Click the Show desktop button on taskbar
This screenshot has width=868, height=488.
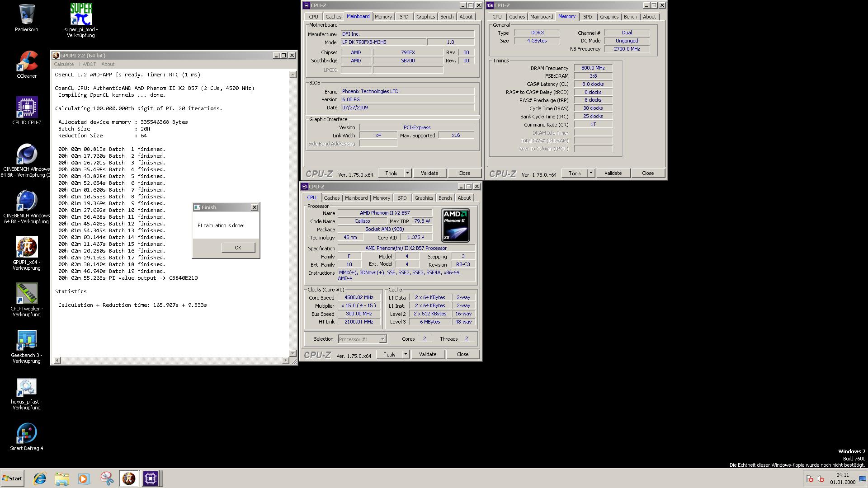point(862,479)
